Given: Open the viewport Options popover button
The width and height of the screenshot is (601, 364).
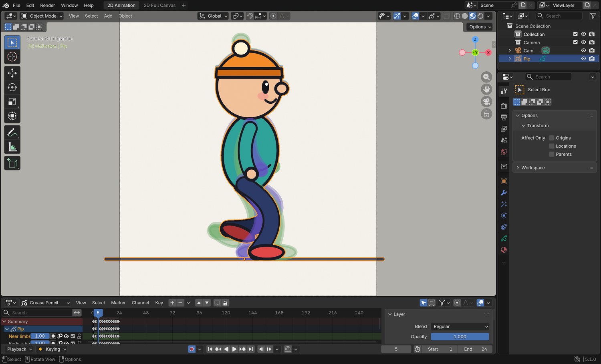Looking at the screenshot, I should [480, 27].
